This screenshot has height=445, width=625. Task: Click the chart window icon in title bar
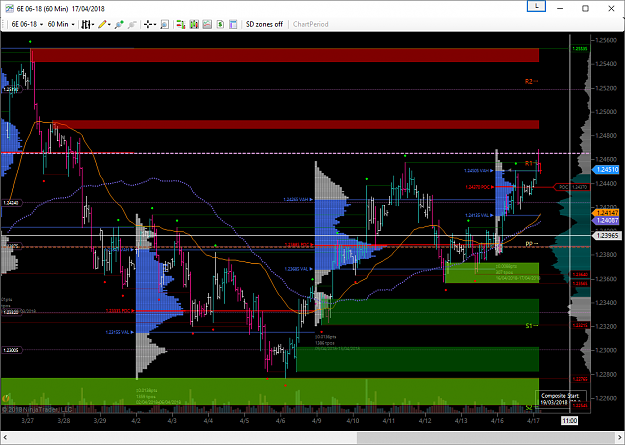click(x=9, y=8)
